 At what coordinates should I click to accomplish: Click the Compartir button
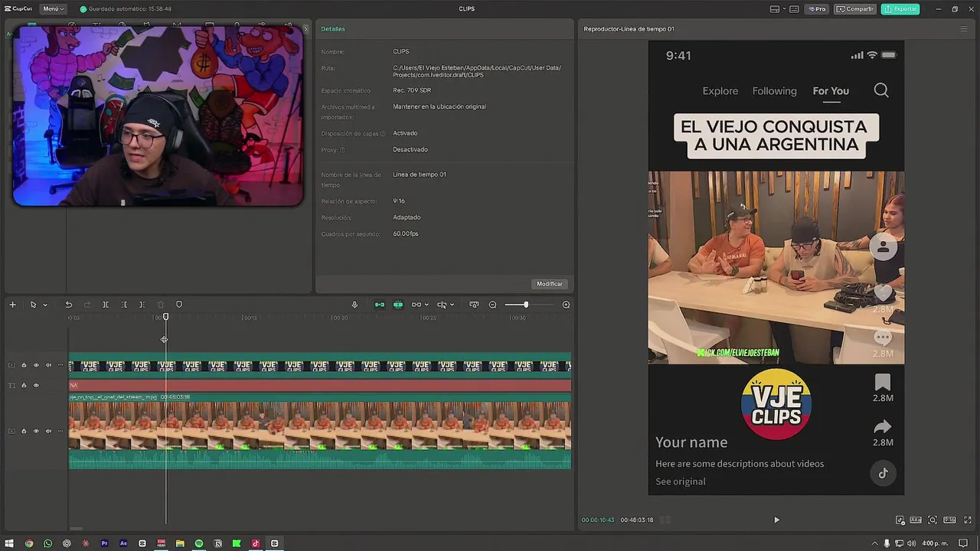pos(855,9)
